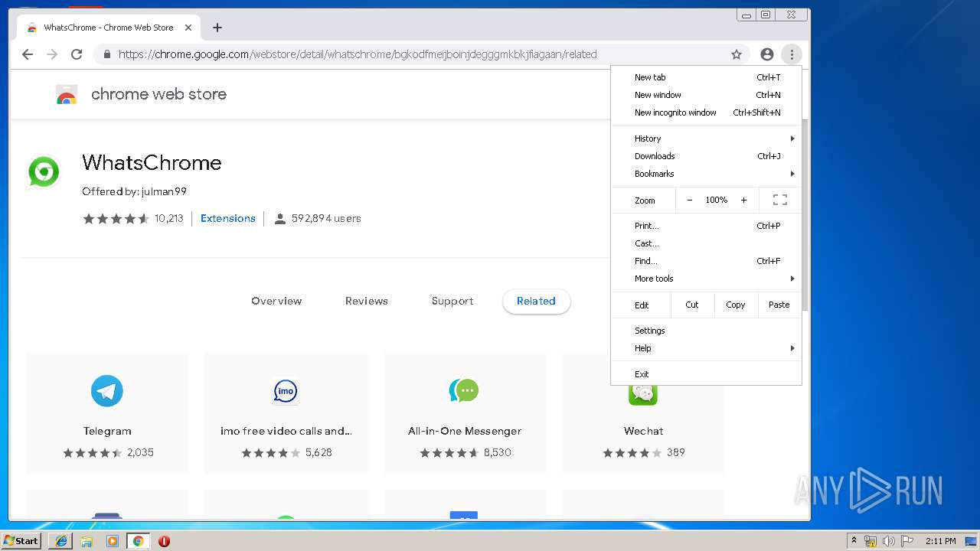Decrease zoom with minus button

click(689, 200)
